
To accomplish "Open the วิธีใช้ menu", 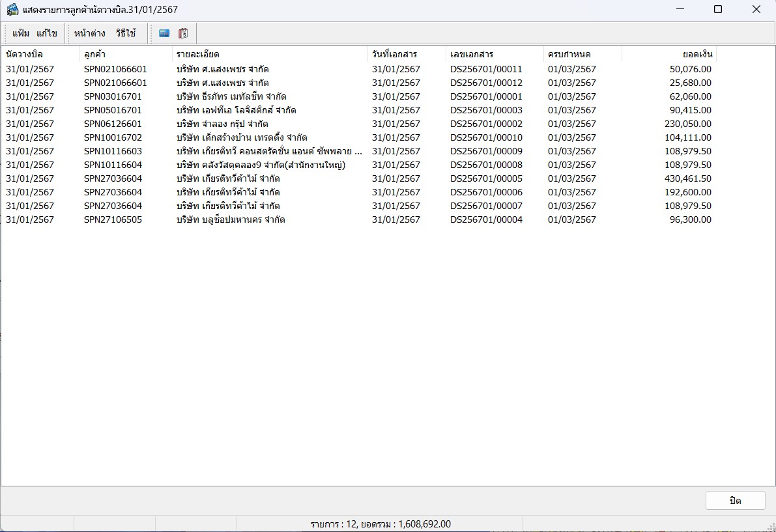I will (126, 33).
